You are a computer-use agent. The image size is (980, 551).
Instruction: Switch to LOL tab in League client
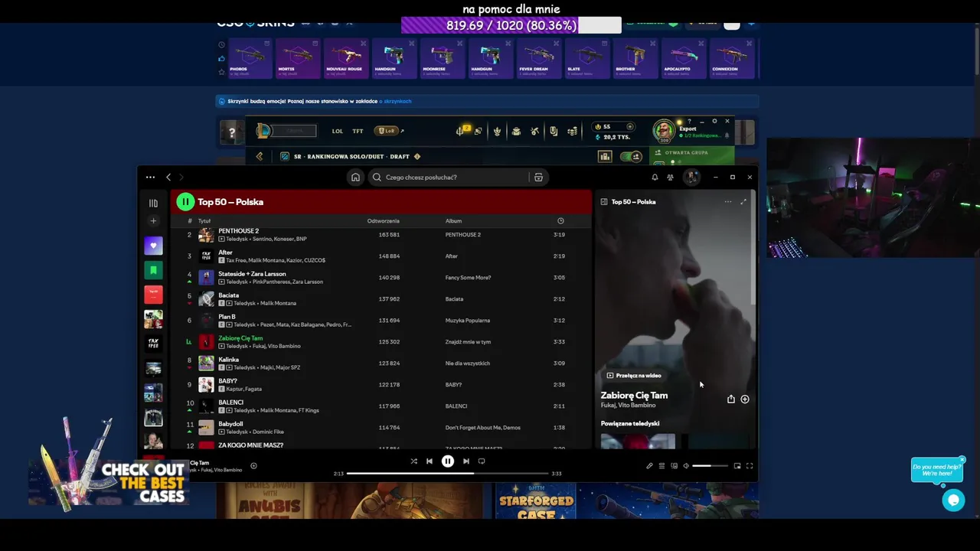tap(338, 132)
